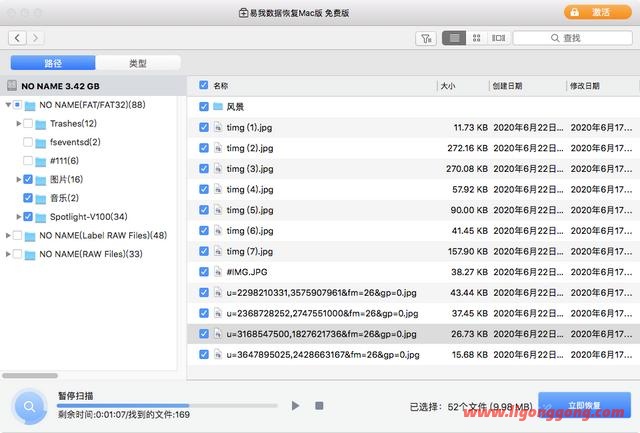Uncheck the Spotlight-V100(34) checkbox
The image size is (640, 433).
28,217
